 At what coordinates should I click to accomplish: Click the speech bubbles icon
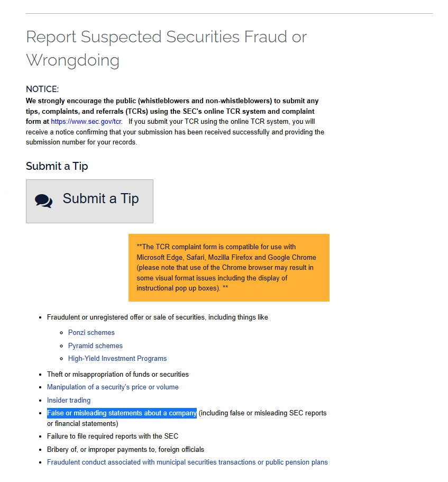click(43, 201)
